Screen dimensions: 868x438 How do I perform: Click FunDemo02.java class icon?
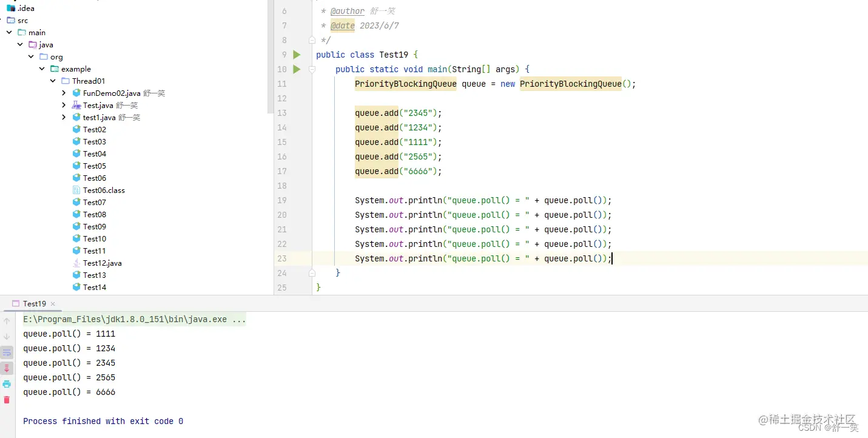click(x=76, y=93)
